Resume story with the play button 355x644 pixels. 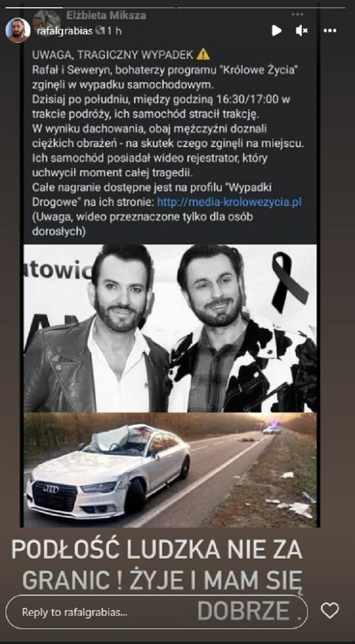(277, 31)
